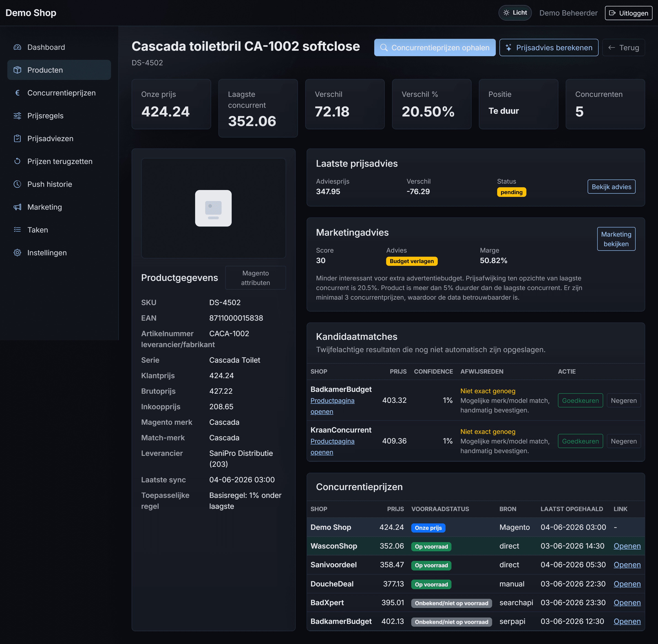Click the Uitloggen button
Image resolution: width=658 pixels, height=644 pixels.
[628, 13]
